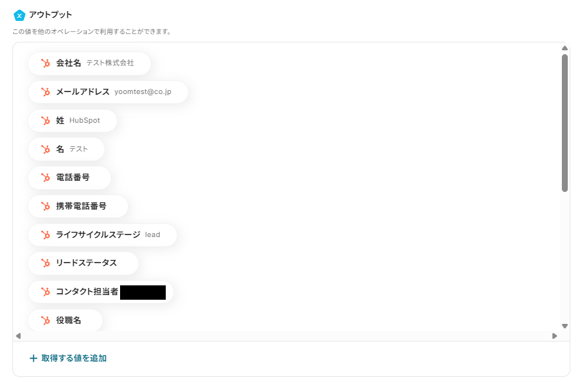Click the 名 chip showing テスト
The height and width of the screenshot is (382, 588).
(x=66, y=149)
